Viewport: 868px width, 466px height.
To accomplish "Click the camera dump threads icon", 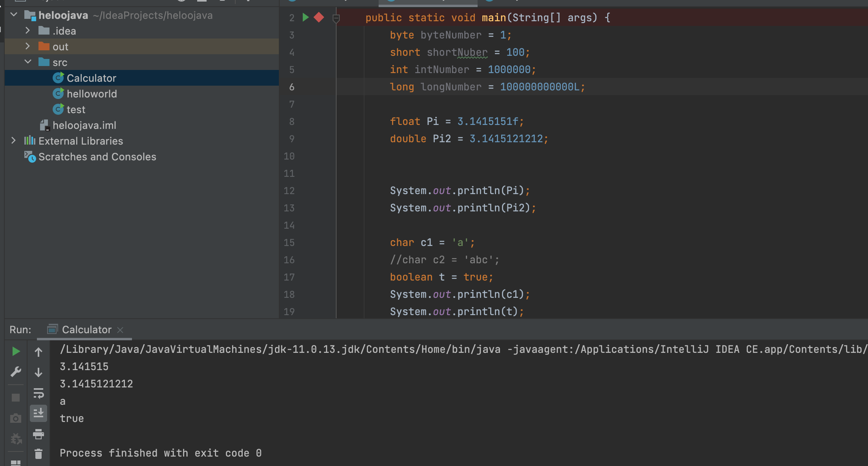I will click(x=16, y=418).
